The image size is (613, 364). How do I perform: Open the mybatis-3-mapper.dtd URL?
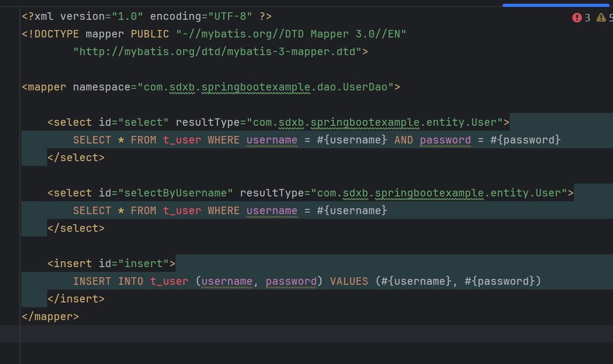tap(220, 52)
